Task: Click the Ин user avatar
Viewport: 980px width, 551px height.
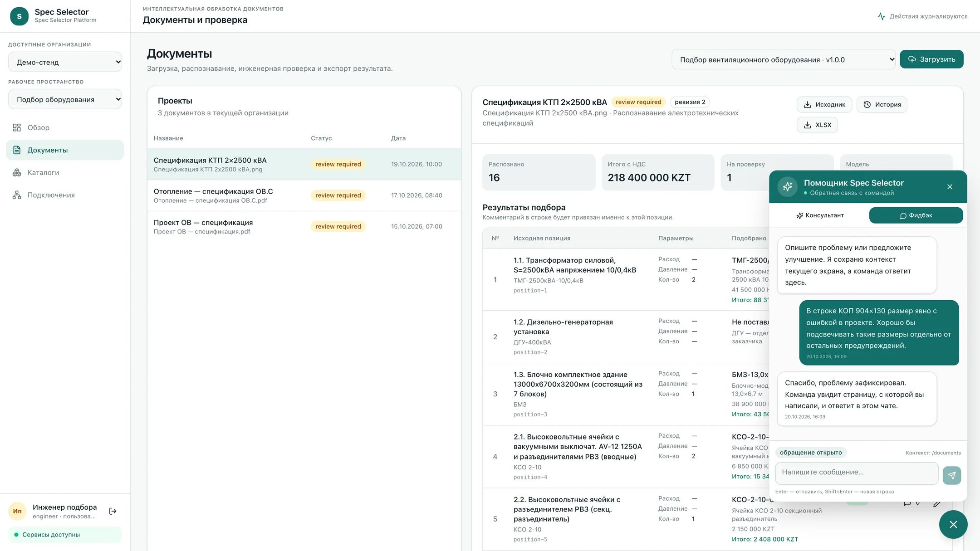Action: pos(17,511)
